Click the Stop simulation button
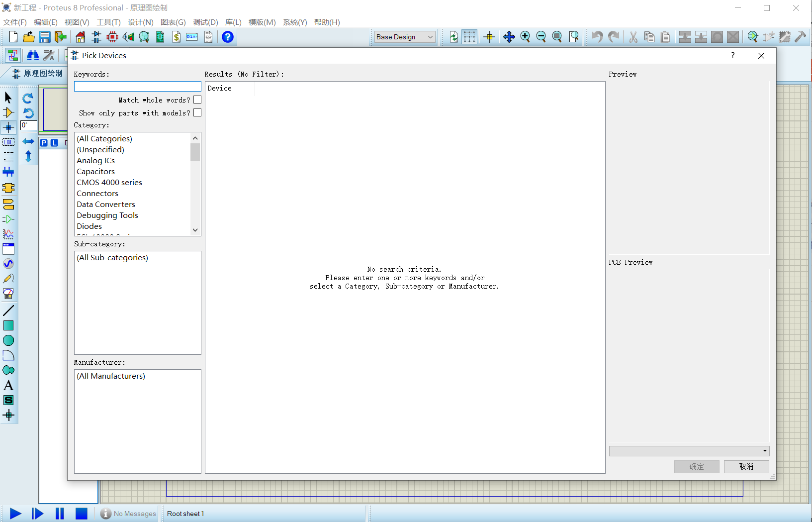This screenshot has width=812, height=522. click(82, 514)
